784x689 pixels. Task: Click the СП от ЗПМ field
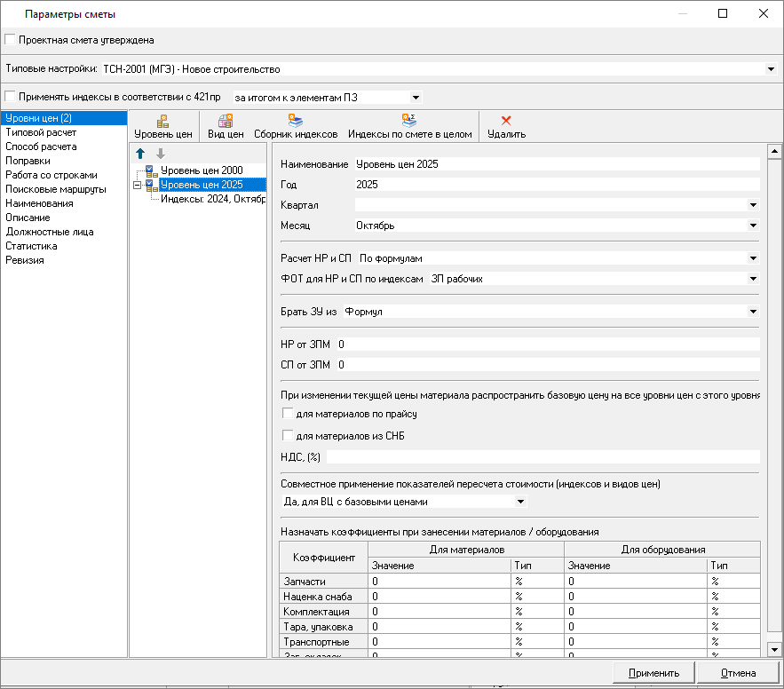point(548,365)
